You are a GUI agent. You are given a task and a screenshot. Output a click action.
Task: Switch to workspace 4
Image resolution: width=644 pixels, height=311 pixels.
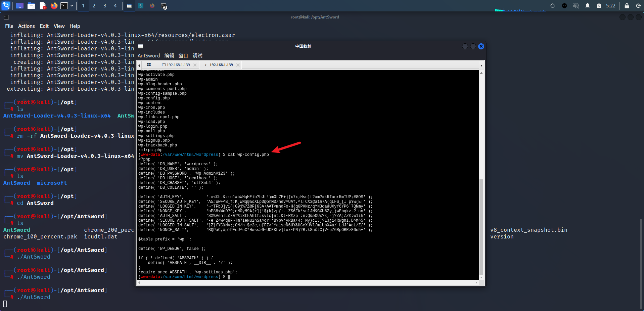[115, 6]
